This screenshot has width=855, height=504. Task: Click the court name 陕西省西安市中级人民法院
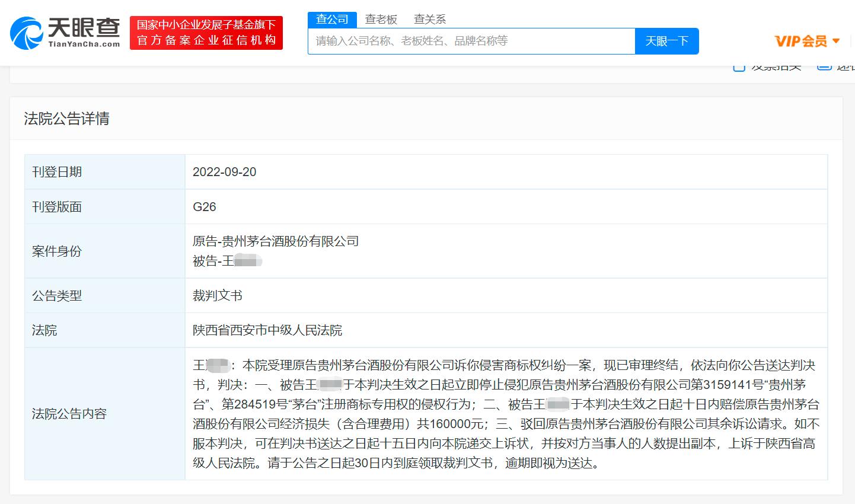tap(267, 330)
